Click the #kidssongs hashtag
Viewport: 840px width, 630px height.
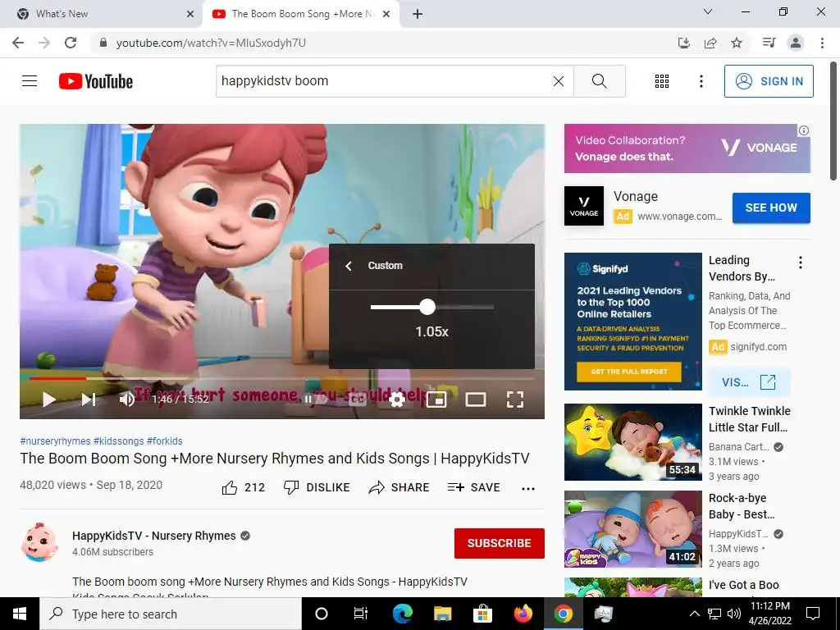[x=118, y=441]
